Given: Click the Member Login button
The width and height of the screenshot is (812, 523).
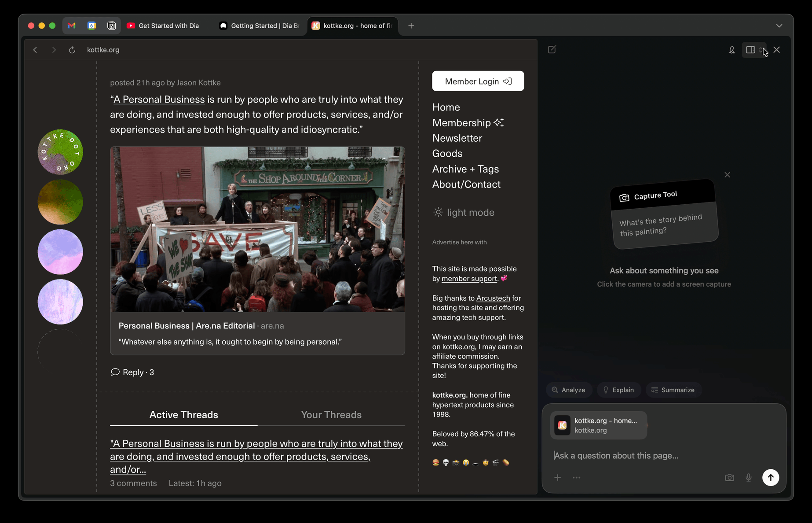Looking at the screenshot, I should 478,81.
